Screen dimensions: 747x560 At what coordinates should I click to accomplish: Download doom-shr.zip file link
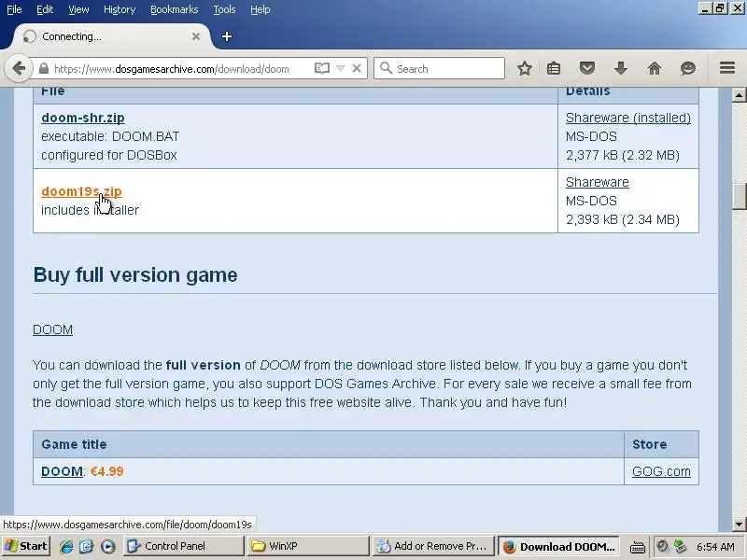[83, 118]
